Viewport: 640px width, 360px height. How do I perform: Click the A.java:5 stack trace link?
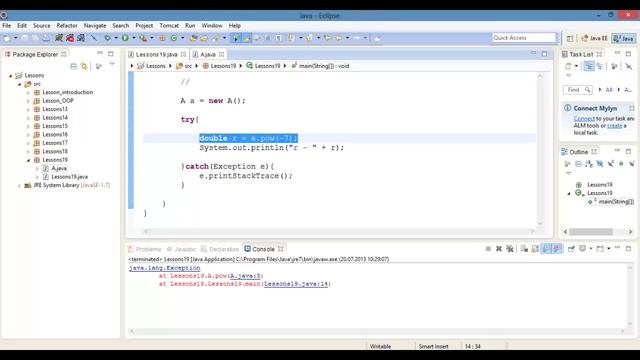pos(245,276)
